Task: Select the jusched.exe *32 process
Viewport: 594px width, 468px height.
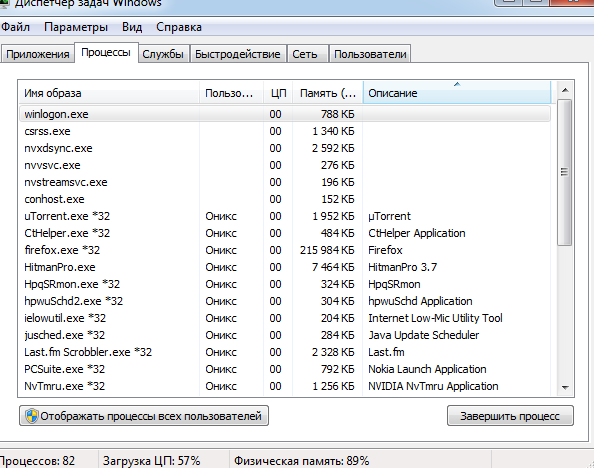Action: pos(285,335)
